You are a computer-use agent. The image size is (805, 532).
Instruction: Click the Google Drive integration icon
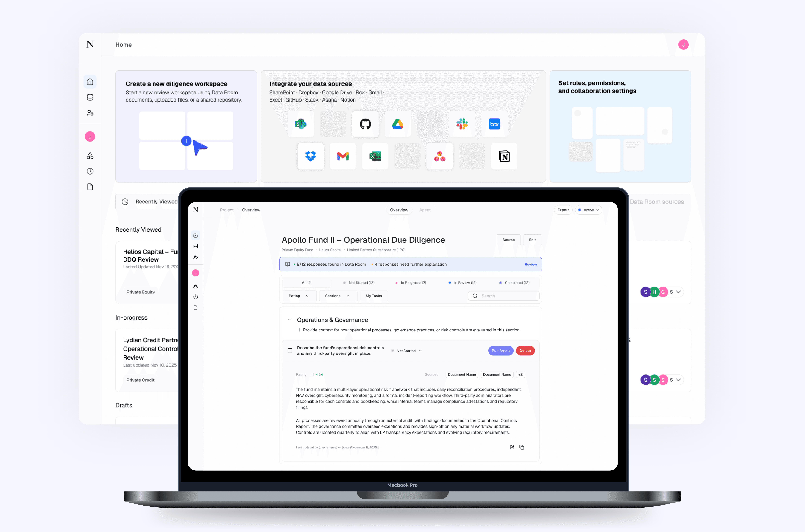(397, 124)
